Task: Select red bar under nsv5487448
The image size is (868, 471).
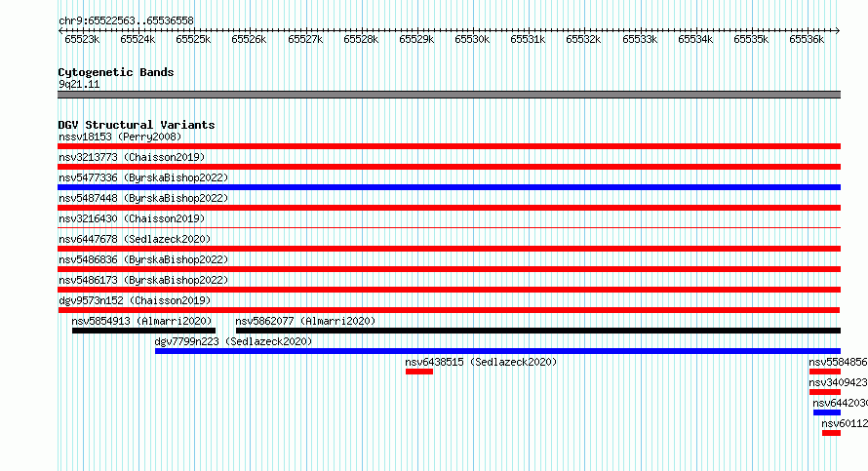Action: click(x=449, y=208)
